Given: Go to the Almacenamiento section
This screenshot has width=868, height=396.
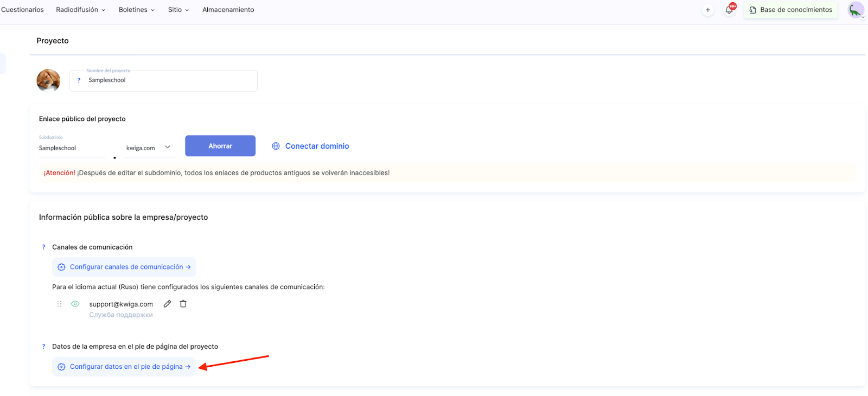Looking at the screenshot, I should 228,10.
